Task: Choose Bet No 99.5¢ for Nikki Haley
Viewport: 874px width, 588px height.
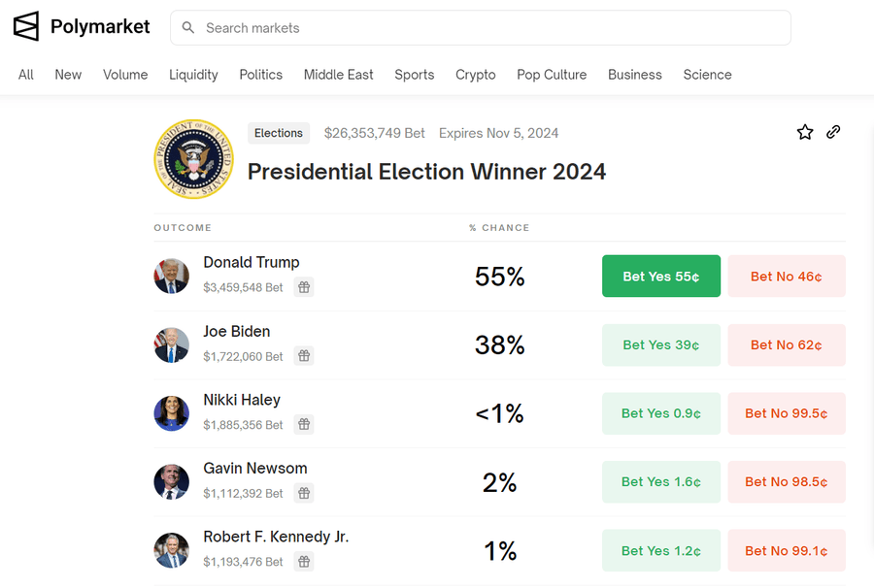Action: [786, 413]
